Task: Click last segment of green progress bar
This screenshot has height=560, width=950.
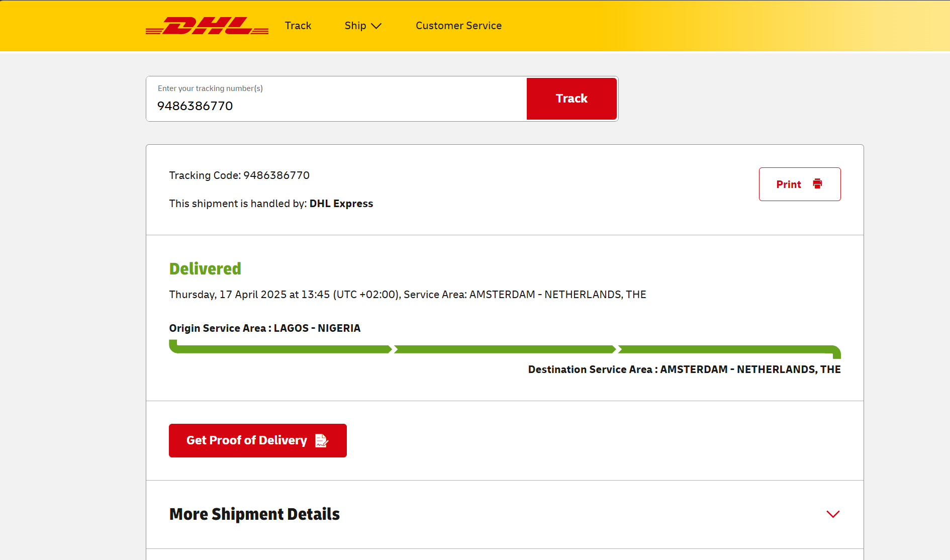Action: tap(729, 350)
